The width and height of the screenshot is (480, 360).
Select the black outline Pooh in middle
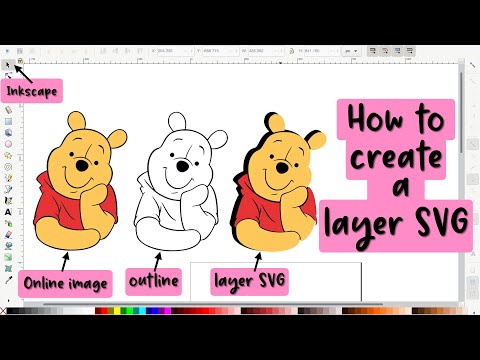point(181,182)
